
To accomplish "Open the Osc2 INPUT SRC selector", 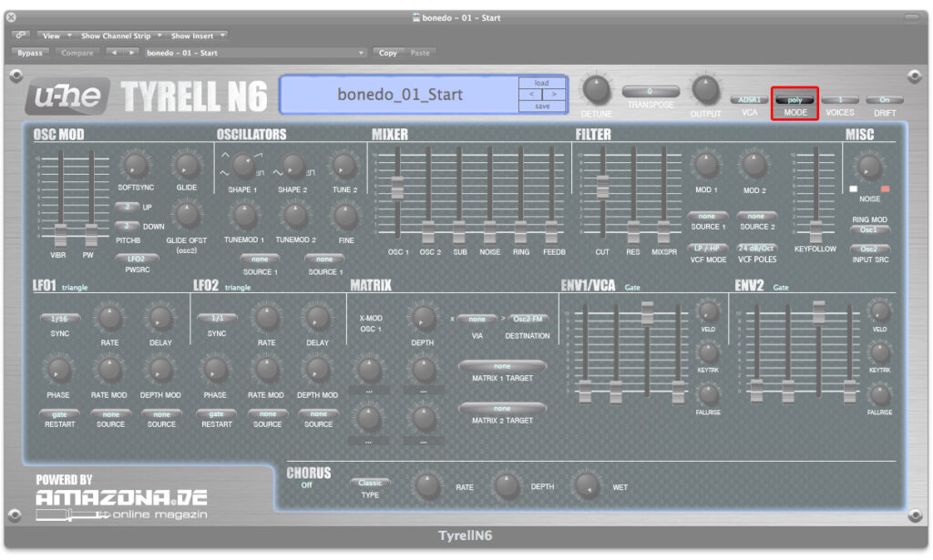I will coord(868,249).
